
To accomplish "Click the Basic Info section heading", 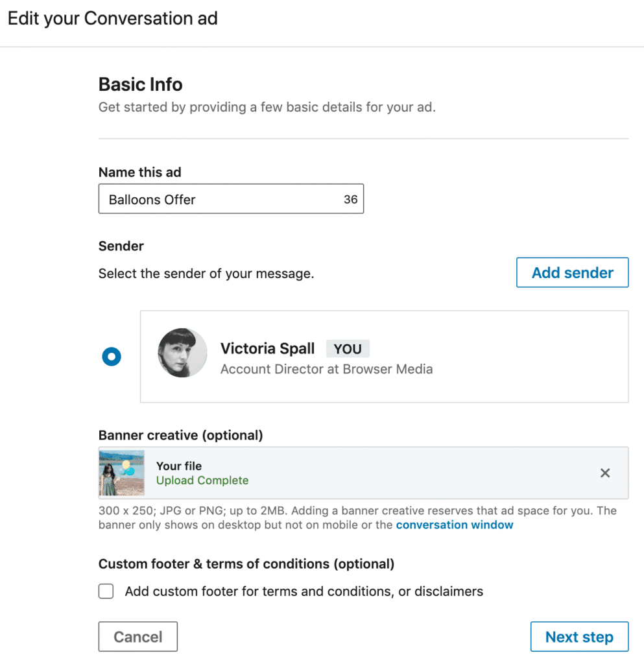I will point(140,84).
